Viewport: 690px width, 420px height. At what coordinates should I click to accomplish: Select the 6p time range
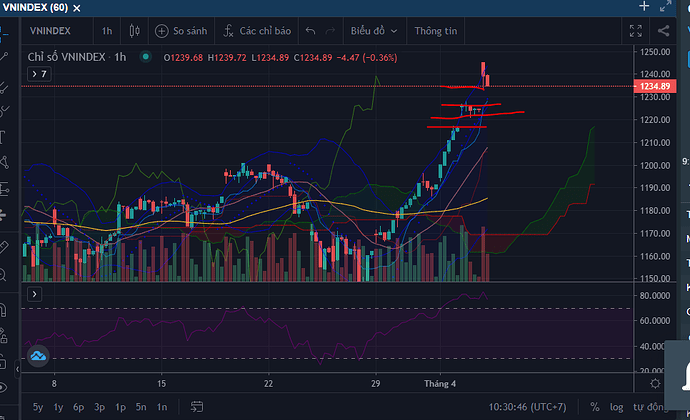pyautogui.click(x=78, y=407)
